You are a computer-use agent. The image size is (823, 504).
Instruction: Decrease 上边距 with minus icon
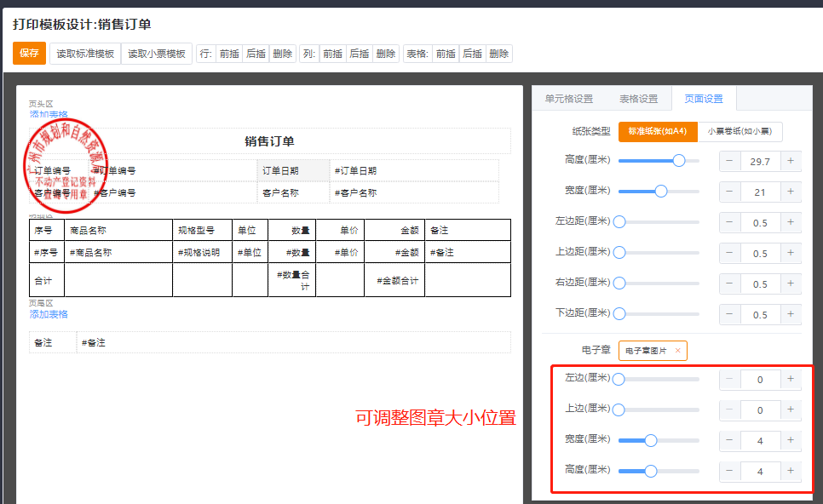click(729, 254)
